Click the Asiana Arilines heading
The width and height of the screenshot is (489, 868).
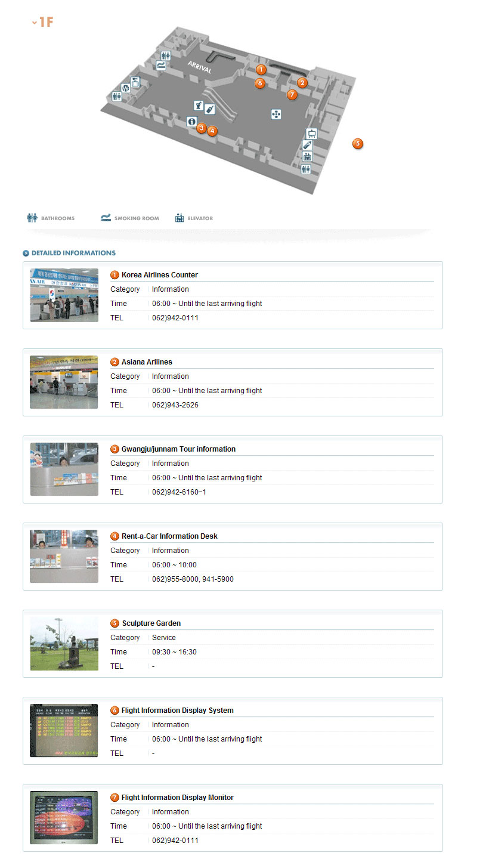pos(147,362)
